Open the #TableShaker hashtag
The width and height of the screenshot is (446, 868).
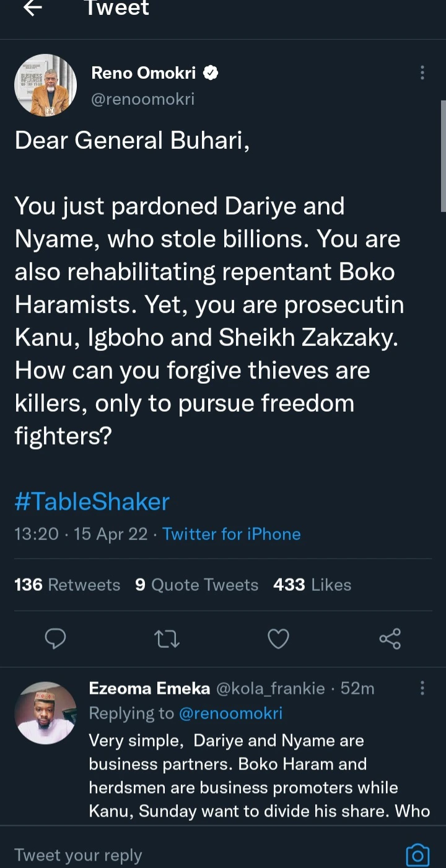92,502
